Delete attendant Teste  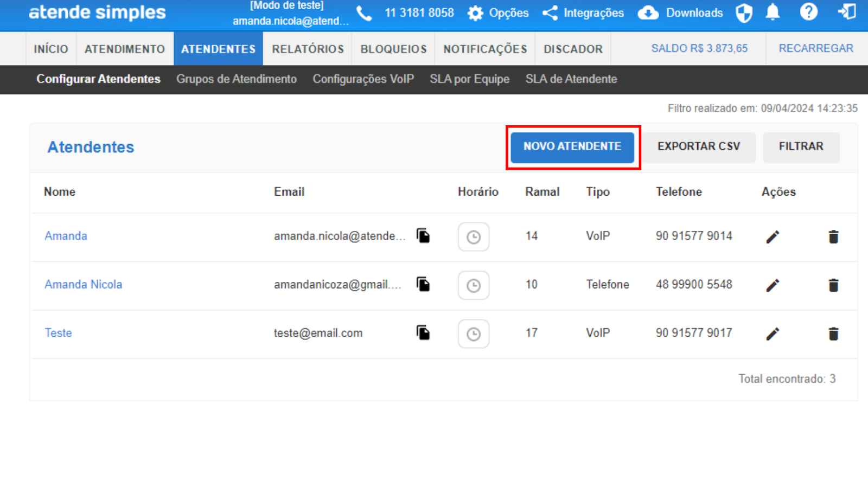tap(834, 333)
